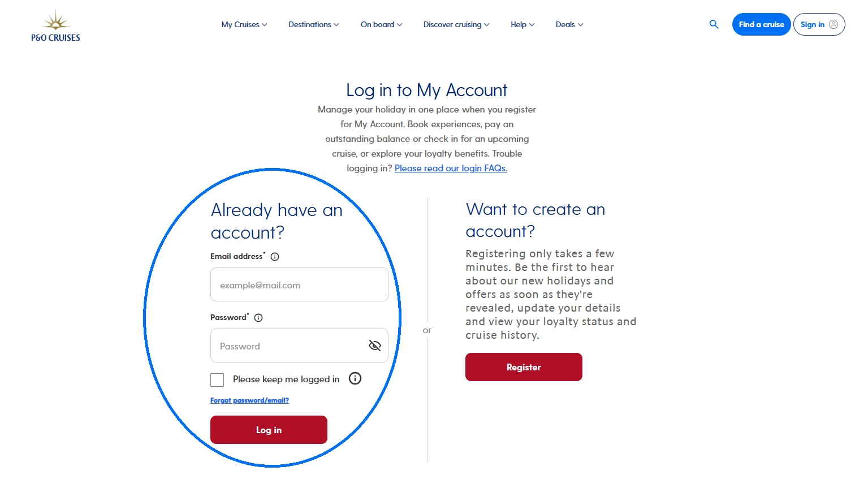Open the Discover cruising menu
Image resolution: width=868 pixels, height=488 pixels.
pos(456,24)
